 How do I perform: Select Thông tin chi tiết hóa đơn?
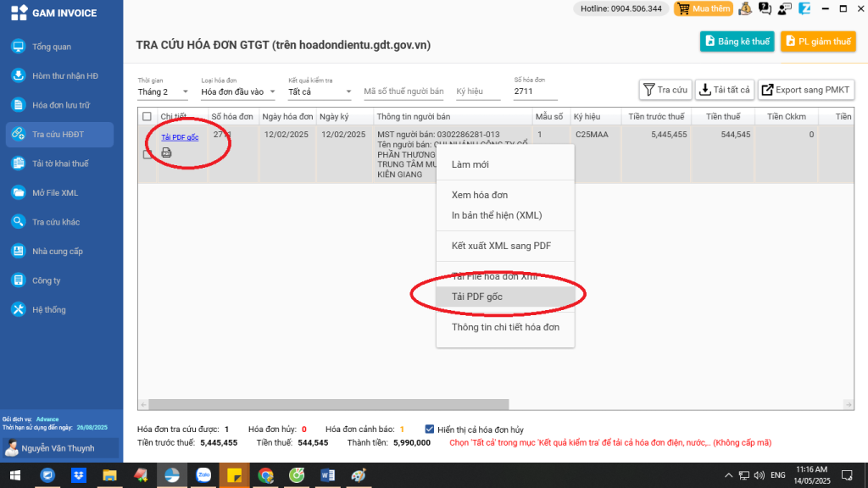click(505, 327)
